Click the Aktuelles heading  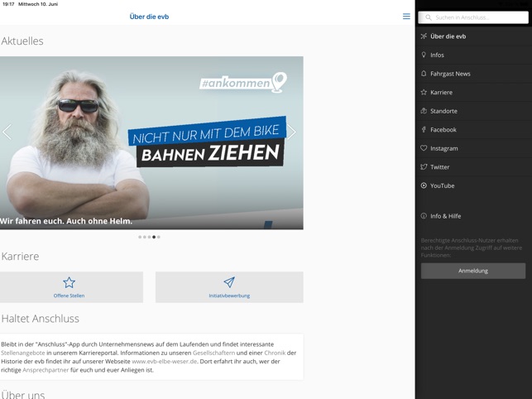click(22, 41)
